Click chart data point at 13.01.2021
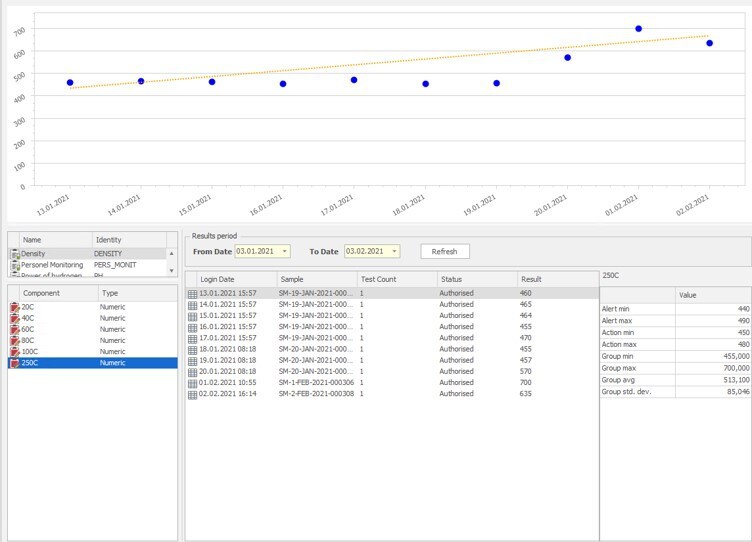Image resolution: width=752 pixels, height=542 pixels. (70, 82)
